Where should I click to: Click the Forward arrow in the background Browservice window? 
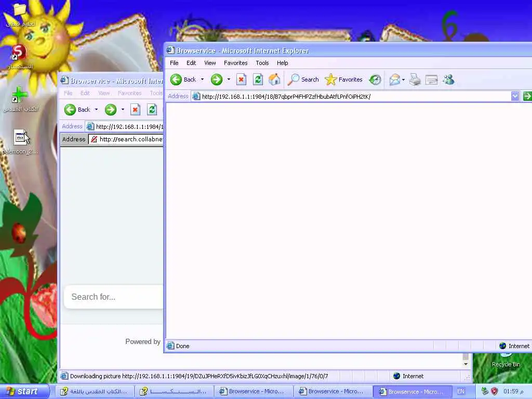(x=111, y=110)
